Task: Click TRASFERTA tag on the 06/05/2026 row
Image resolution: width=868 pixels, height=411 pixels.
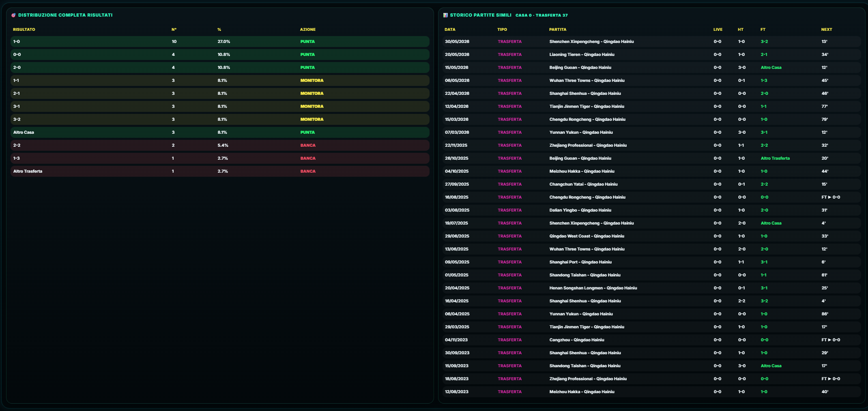Action: (510, 80)
